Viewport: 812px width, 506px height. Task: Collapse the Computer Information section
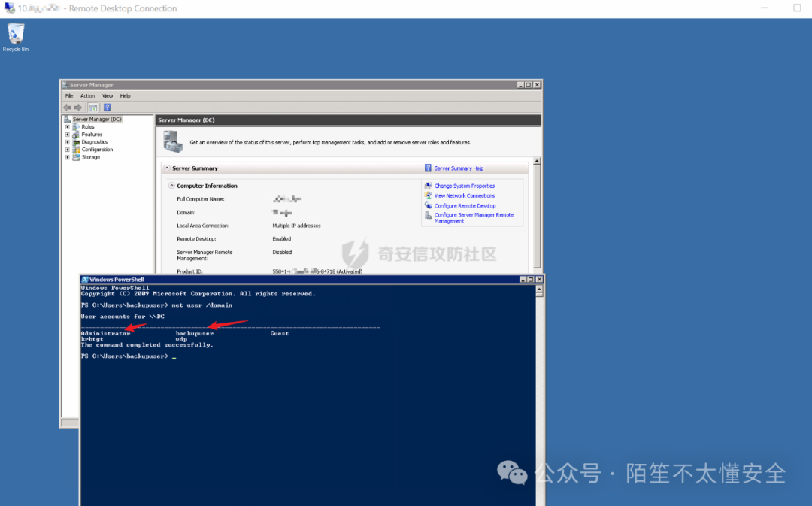point(171,186)
